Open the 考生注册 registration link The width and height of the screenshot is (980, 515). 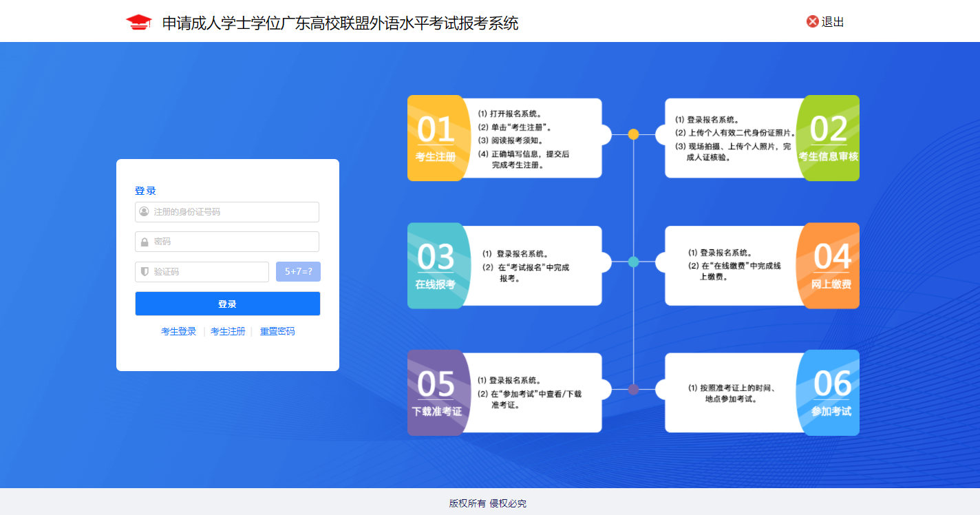[228, 331]
